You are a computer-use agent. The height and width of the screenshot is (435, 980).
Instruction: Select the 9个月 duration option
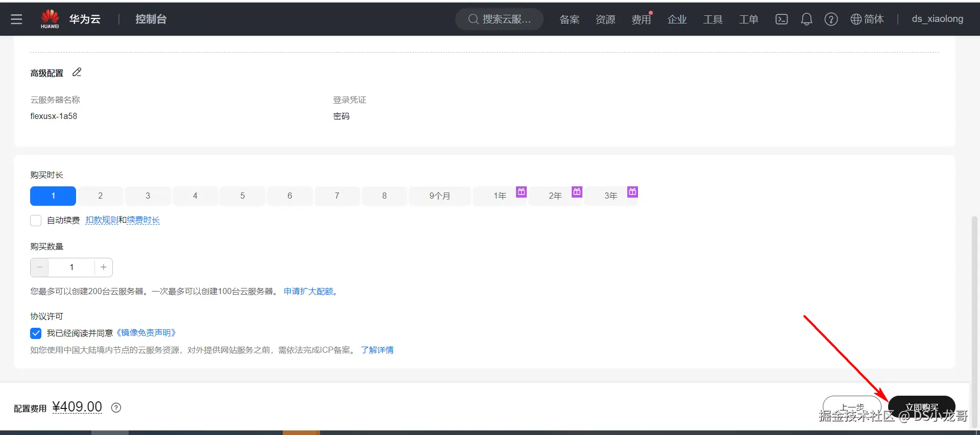[439, 196]
